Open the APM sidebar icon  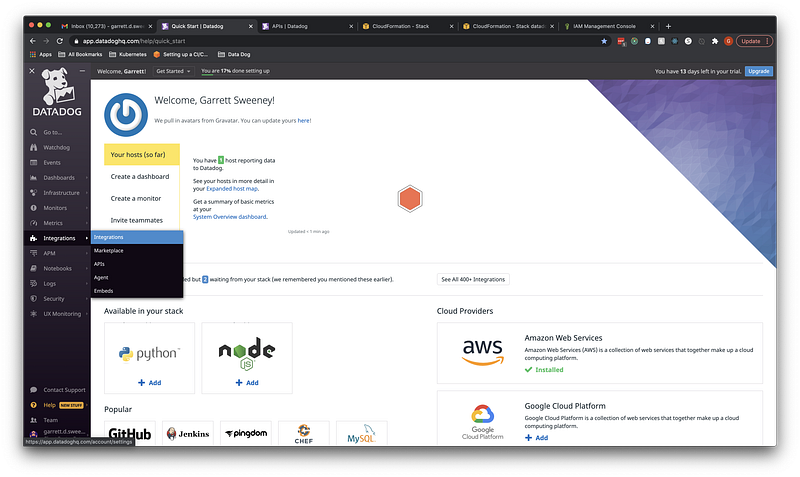33,253
